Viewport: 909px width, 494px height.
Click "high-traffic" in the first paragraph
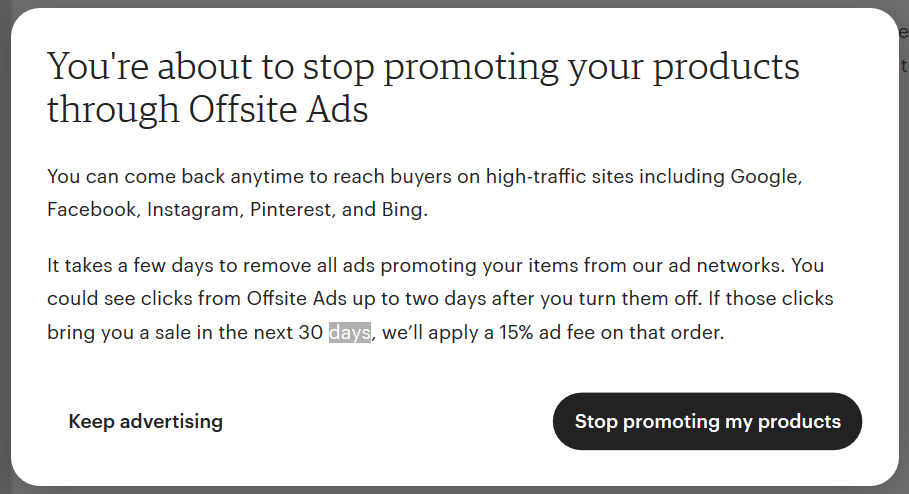536,176
